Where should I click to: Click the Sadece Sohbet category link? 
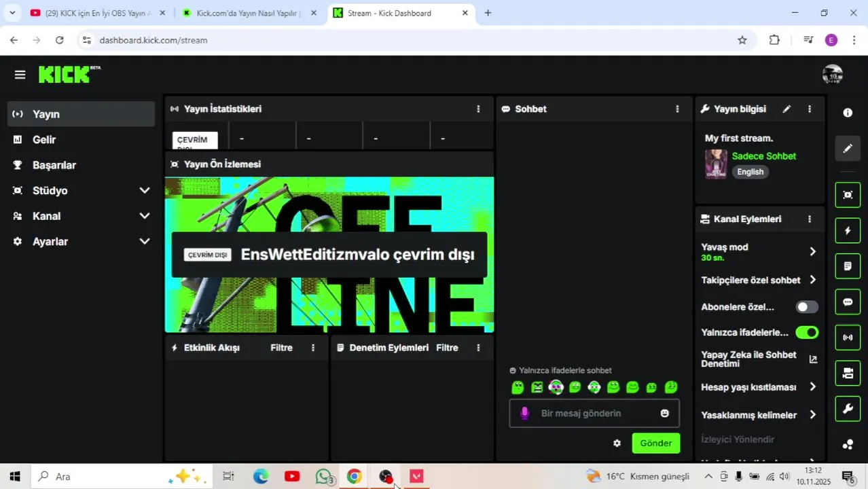[x=763, y=156]
